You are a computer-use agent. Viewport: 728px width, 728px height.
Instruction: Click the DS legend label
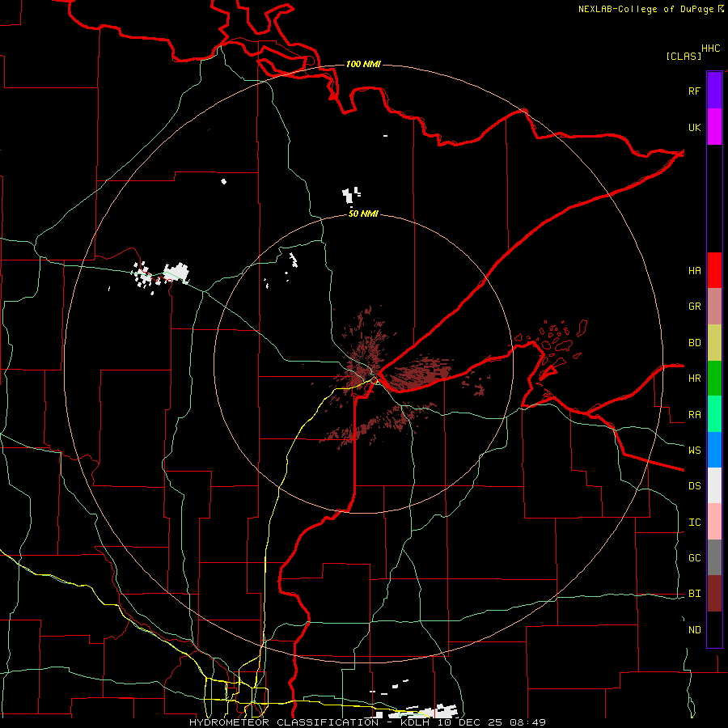click(694, 485)
